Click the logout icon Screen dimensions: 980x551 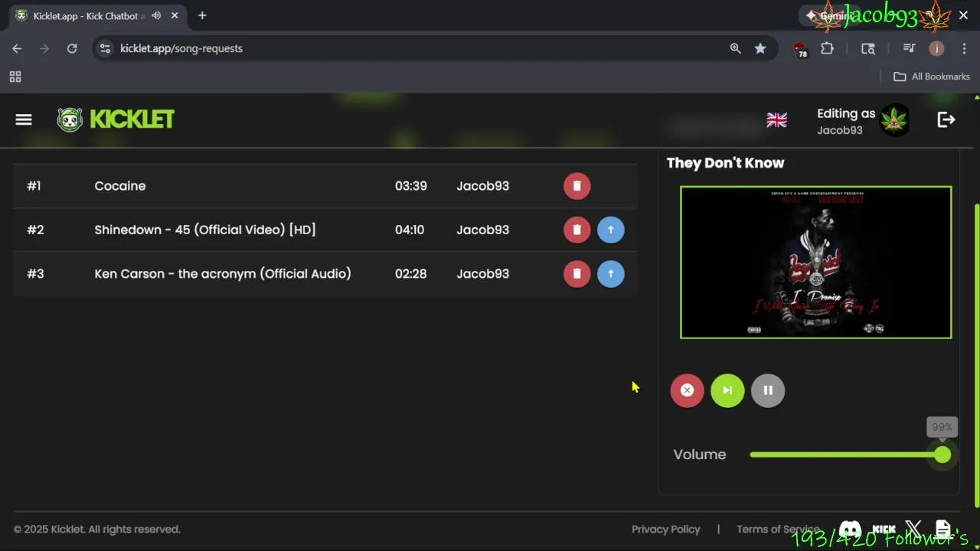[x=946, y=119]
